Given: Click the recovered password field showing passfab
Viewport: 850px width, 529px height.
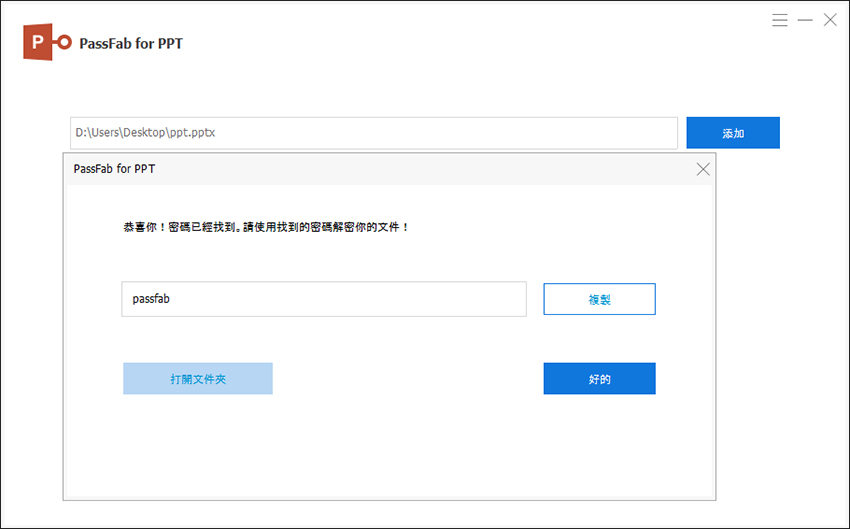Looking at the screenshot, I should pos(324,299).
